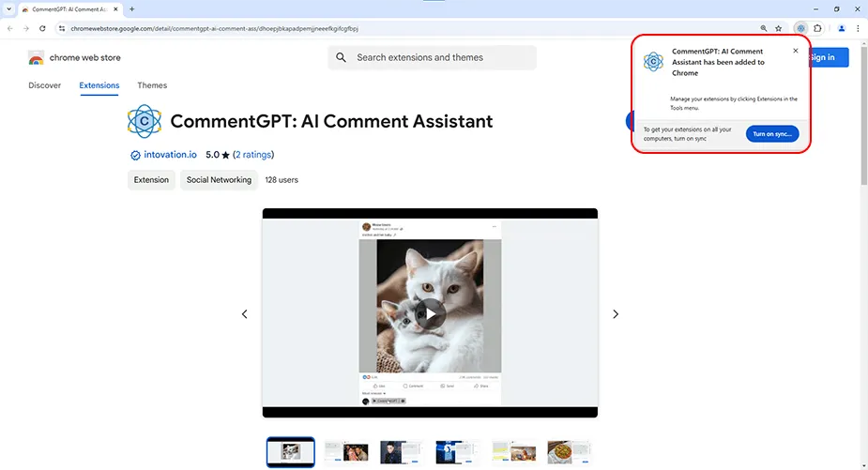Open the intovation.io publisher link

click(x=170, y=155)
